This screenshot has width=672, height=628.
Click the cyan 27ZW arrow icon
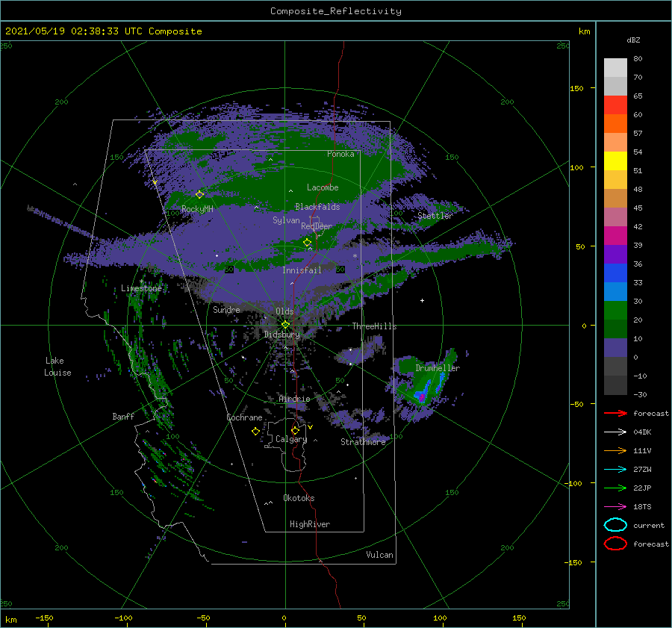click(615, 470)
